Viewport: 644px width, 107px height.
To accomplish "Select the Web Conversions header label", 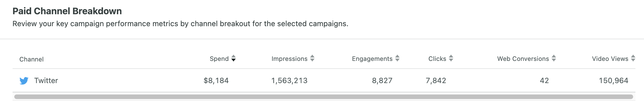I will point(523,59).
